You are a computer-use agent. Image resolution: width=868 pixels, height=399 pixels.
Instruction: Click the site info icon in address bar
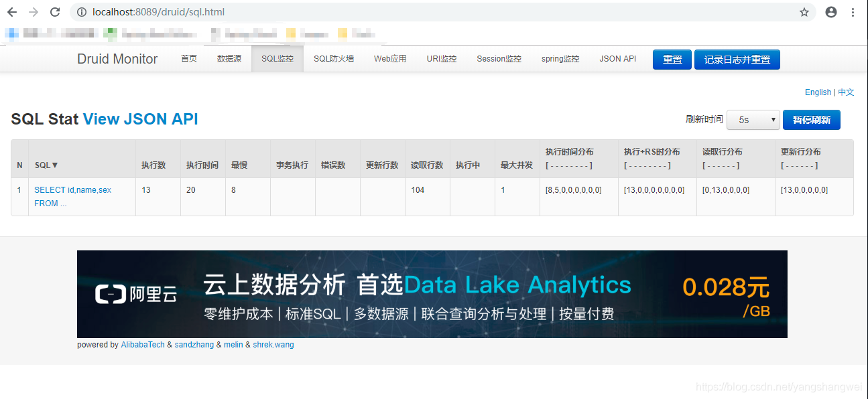pyautogui.click(x=81, y=12)
